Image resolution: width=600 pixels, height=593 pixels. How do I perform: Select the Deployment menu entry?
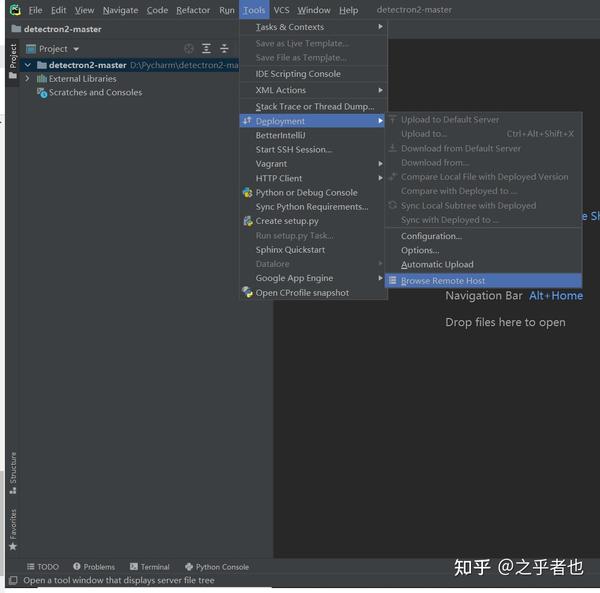[x=312, y=121]
